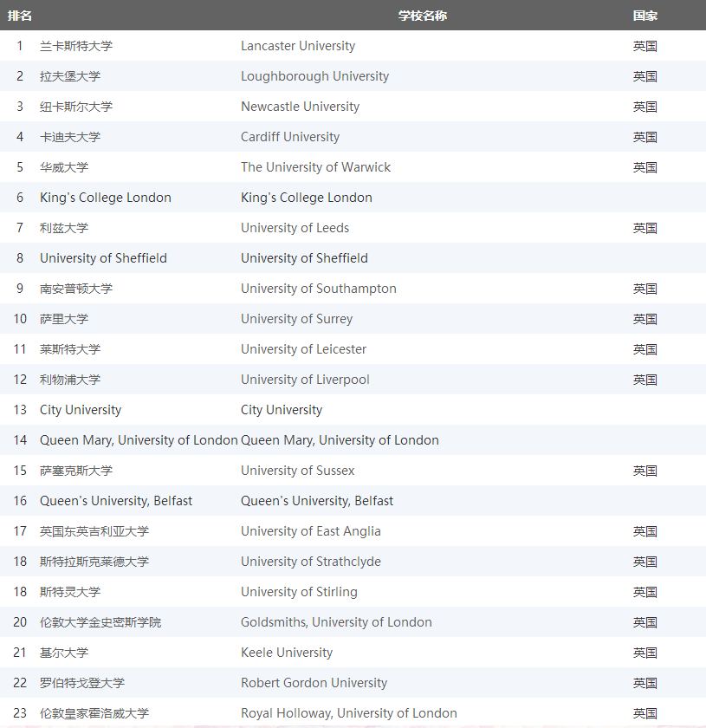Select the text 兰卡斯特大学
The width and height of the screenshot is (706, 728).
tap(76, 46)
